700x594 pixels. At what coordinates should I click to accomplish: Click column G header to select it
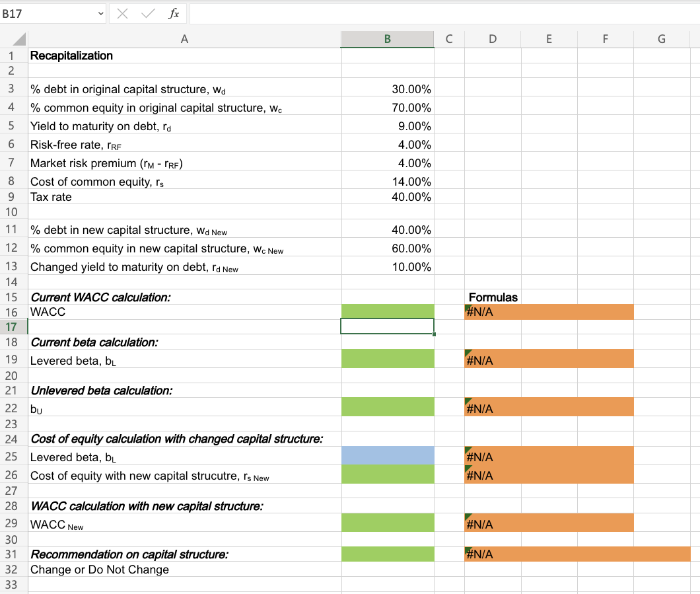[x=661, y=38]
